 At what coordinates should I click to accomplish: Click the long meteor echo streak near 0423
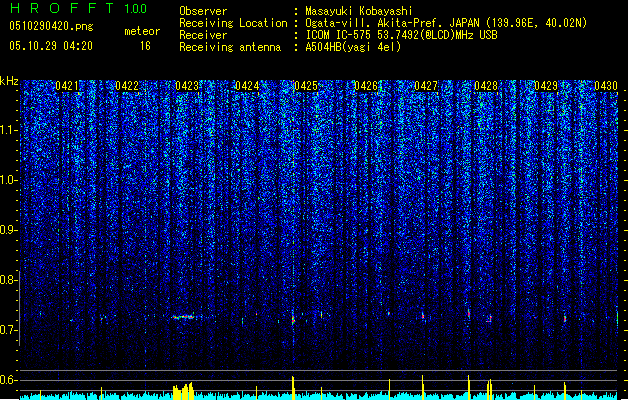tap(183, 317)
